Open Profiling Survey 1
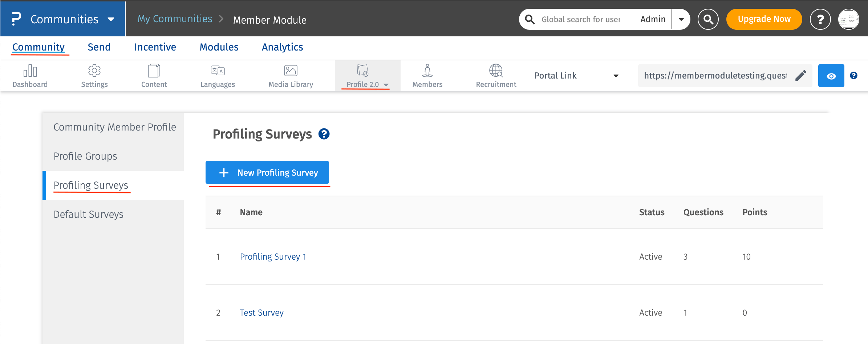 [273, 256]
